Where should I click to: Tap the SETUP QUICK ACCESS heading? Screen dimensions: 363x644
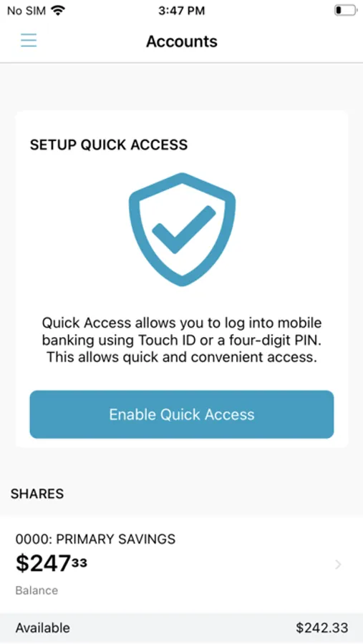(109, 145)
